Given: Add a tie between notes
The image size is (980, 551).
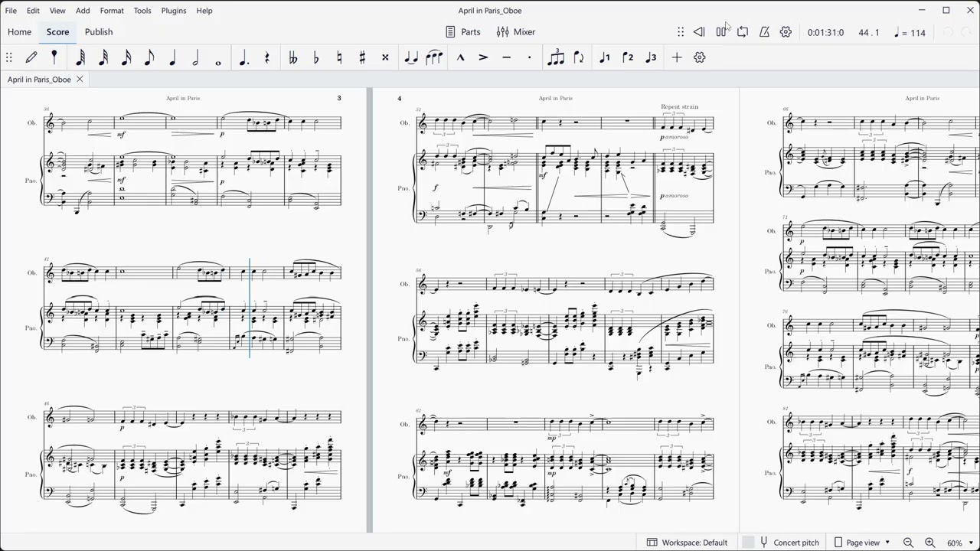Looking at the screenshot, I should (411, 57).
